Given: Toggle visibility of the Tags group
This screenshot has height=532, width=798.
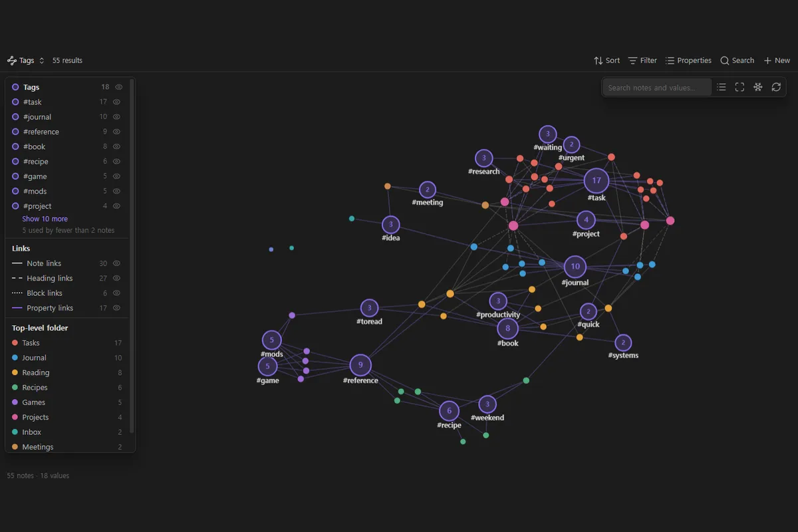Looking at the screenshot, I should point(119,87).
